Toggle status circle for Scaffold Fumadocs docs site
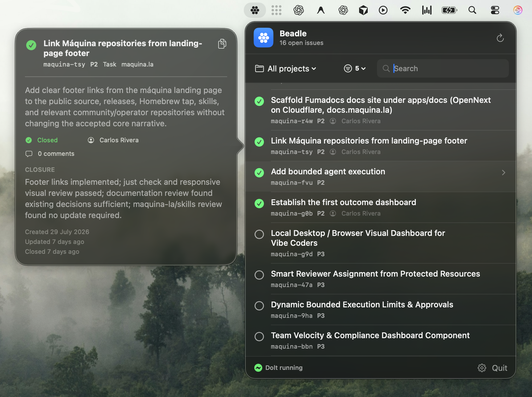The width and height of the screenshot is (532, 397). (259, 101)
